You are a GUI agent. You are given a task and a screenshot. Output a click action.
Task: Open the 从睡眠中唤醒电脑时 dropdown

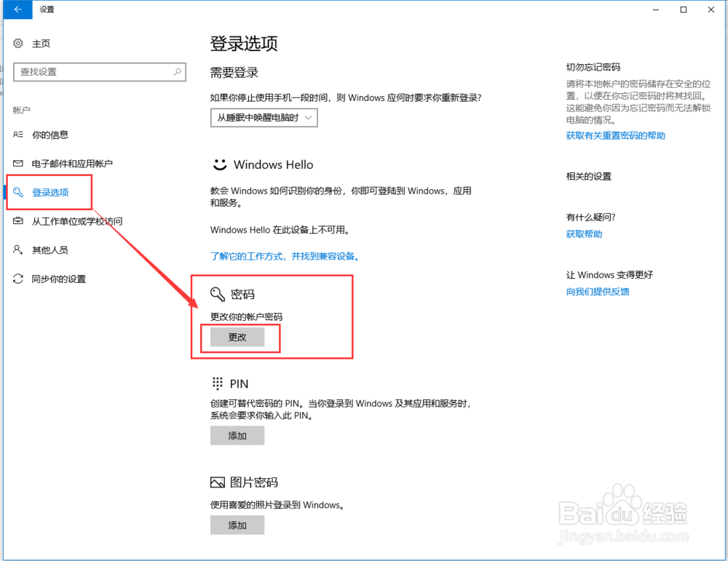click(x=264, y=117)
